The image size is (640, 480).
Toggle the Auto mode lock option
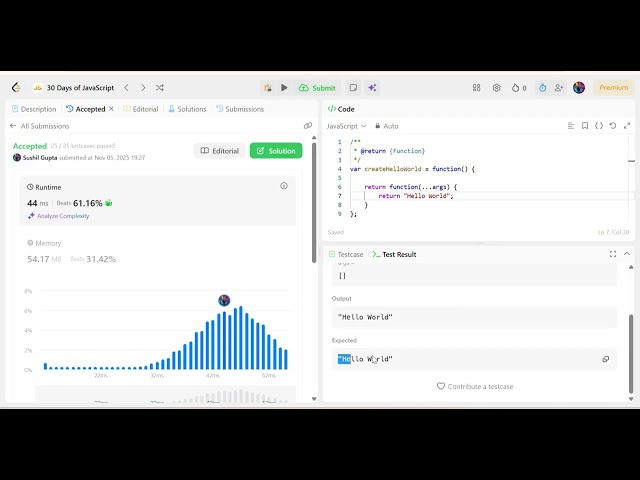tap(387, 126)
